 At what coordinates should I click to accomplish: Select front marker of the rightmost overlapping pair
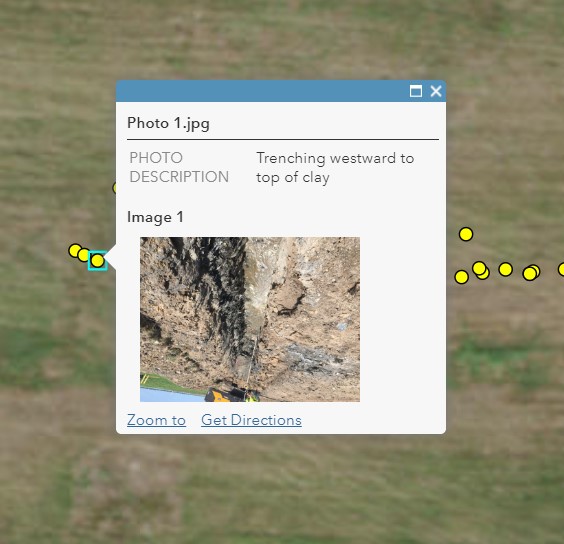pyautogui.click(x=529, y=274)
